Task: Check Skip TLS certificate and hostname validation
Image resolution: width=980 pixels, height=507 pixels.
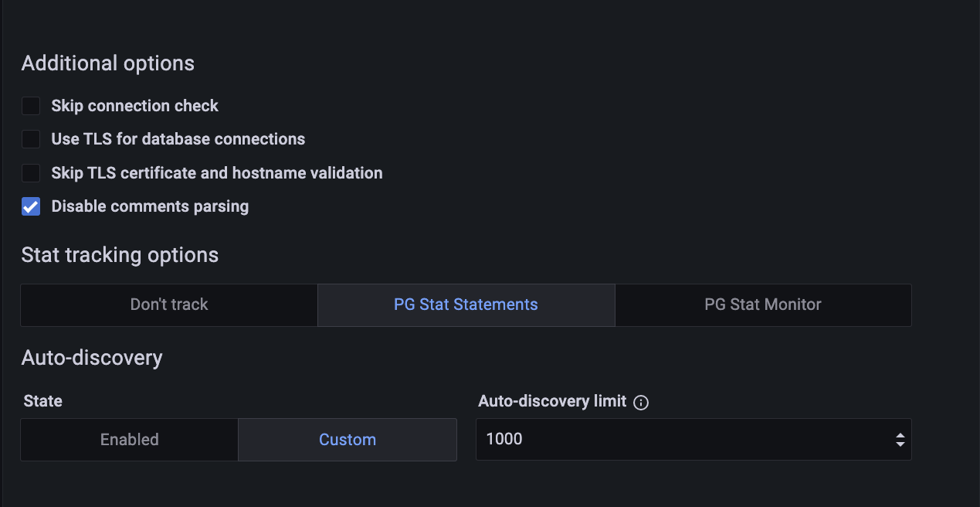Action: (x=30, y=172)
